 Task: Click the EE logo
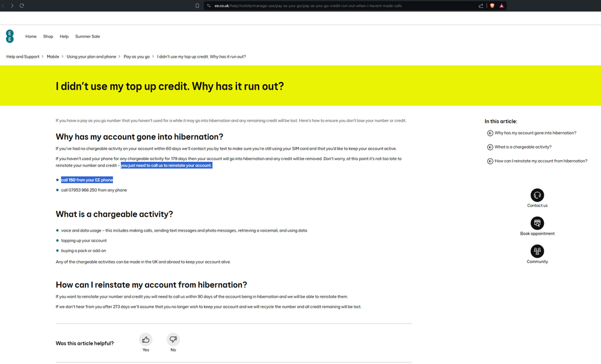[x=10, y=36]
